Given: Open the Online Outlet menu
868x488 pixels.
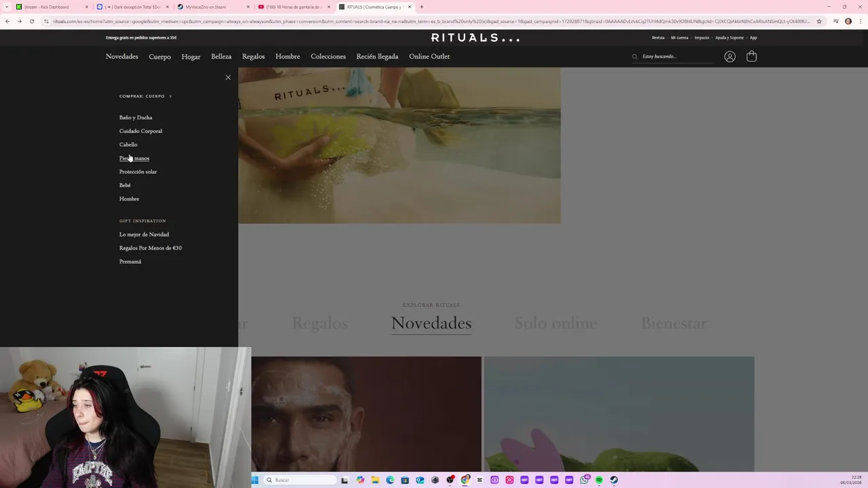Looking at the screenshot, I should coord(429,56).
